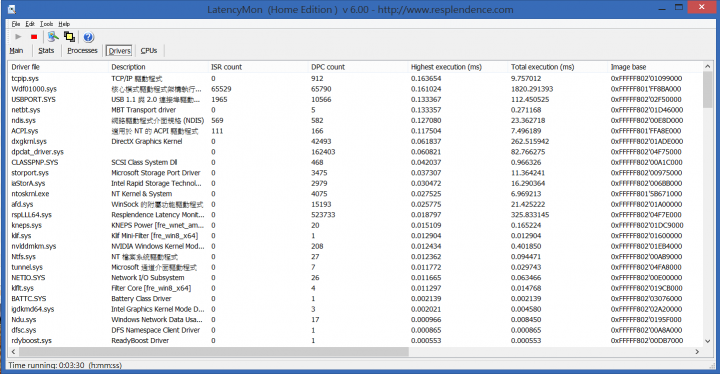
Task: Select the storport.sys driver row
Action: [x=355, y=173]
